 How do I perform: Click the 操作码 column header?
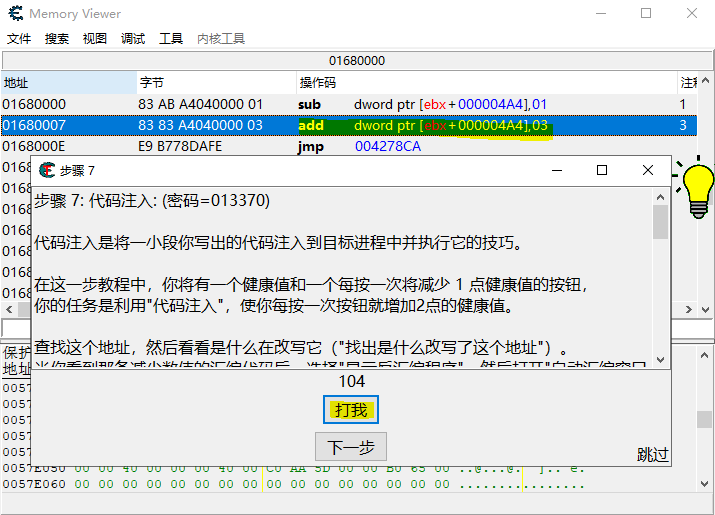coord(487,83)
